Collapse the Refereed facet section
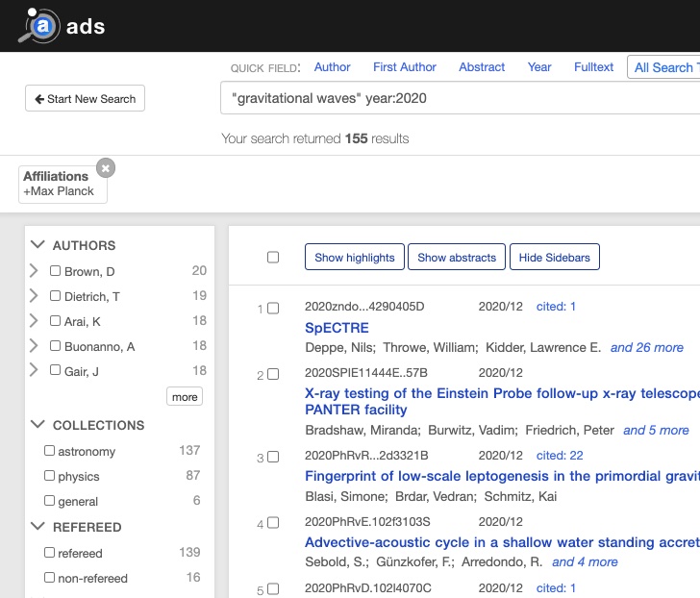 click(x=38, y=527)
